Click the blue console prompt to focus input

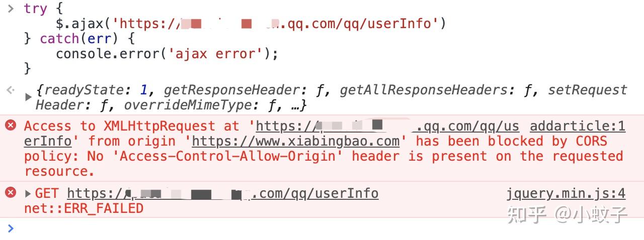pos(11,228)
